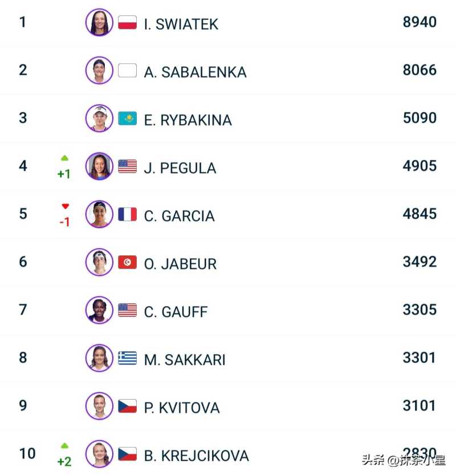Click the Greece flag beside Sakkari

coord(127,358)
